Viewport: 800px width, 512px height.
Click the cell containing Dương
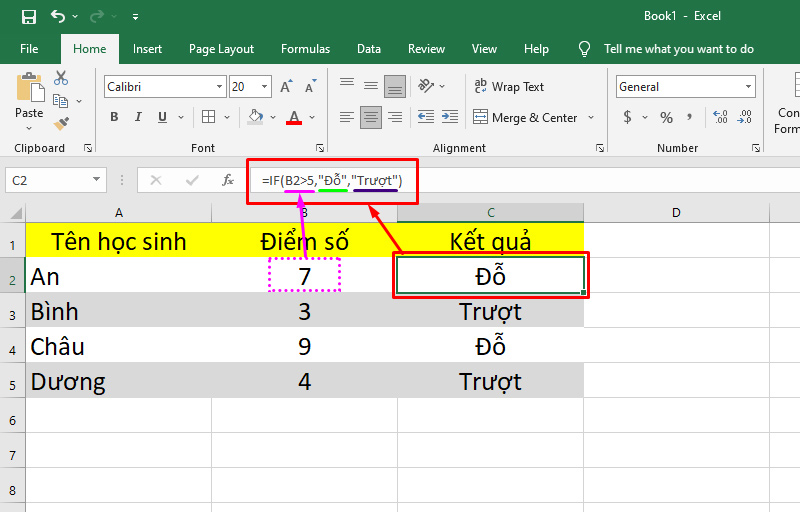[118, 381]
